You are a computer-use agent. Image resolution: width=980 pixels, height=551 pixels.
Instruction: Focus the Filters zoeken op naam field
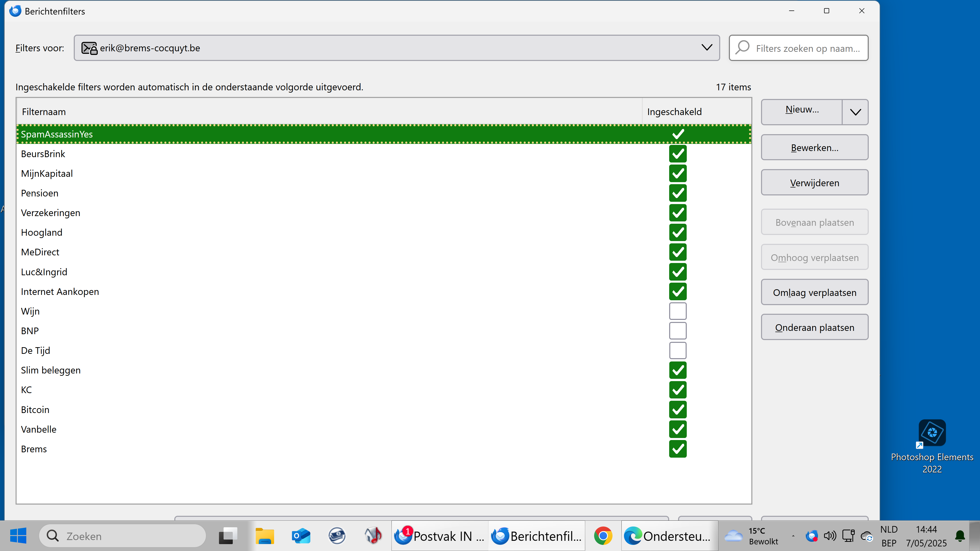click(806, 48)
